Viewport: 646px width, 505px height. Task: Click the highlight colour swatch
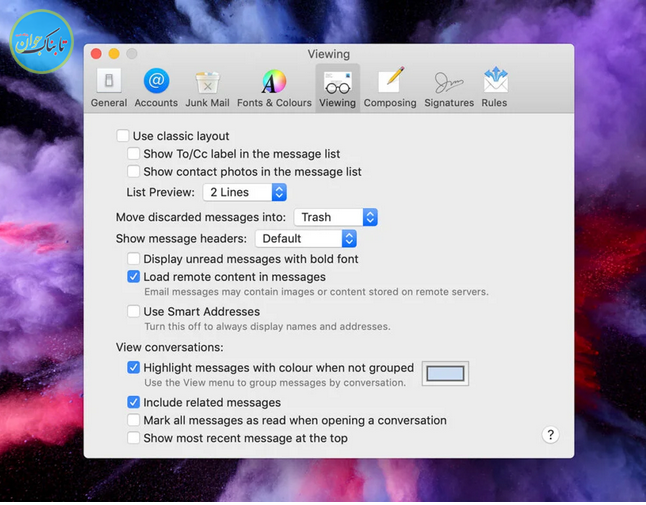point(445,374)
